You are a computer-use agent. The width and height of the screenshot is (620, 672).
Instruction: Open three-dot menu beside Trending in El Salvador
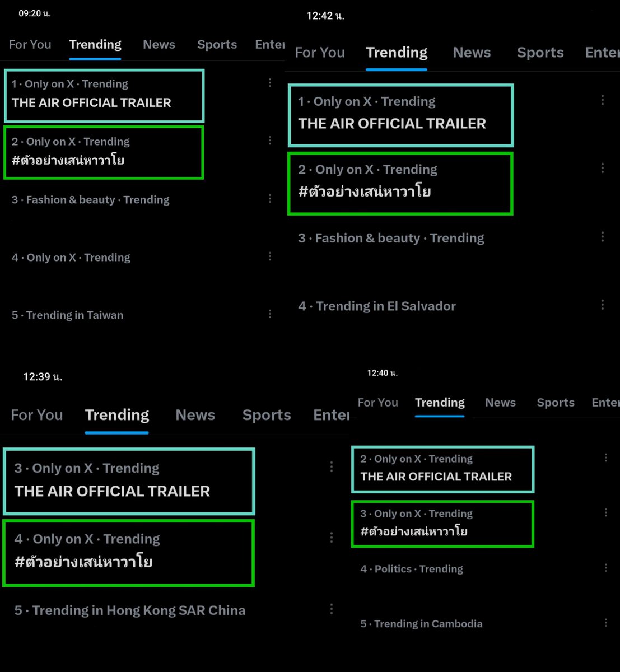pos(603,305)
